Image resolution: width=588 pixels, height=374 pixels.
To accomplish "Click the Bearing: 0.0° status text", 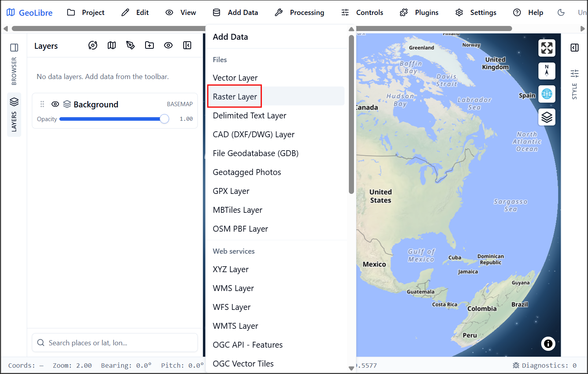I will click(x=126, y=365).
